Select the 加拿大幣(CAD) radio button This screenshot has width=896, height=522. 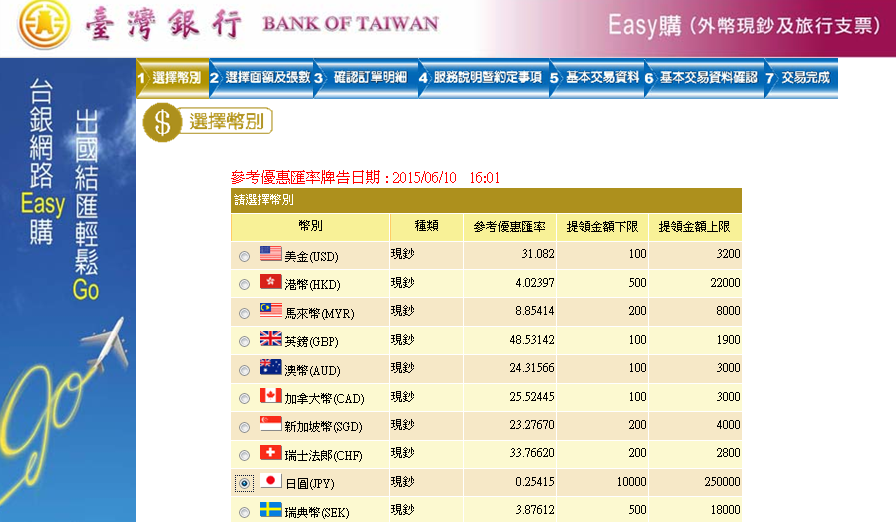[245, 398]
